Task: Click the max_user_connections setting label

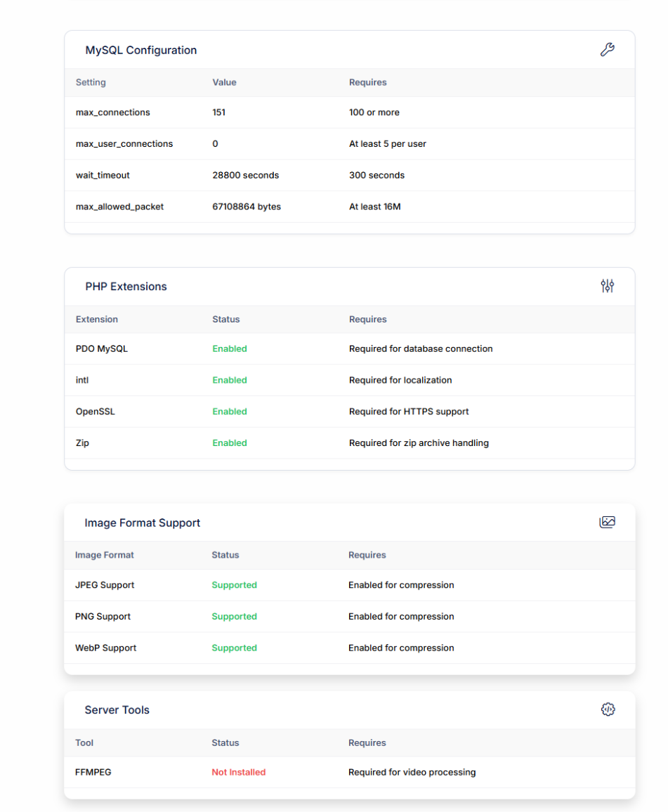Action: [x=124, y=144]
